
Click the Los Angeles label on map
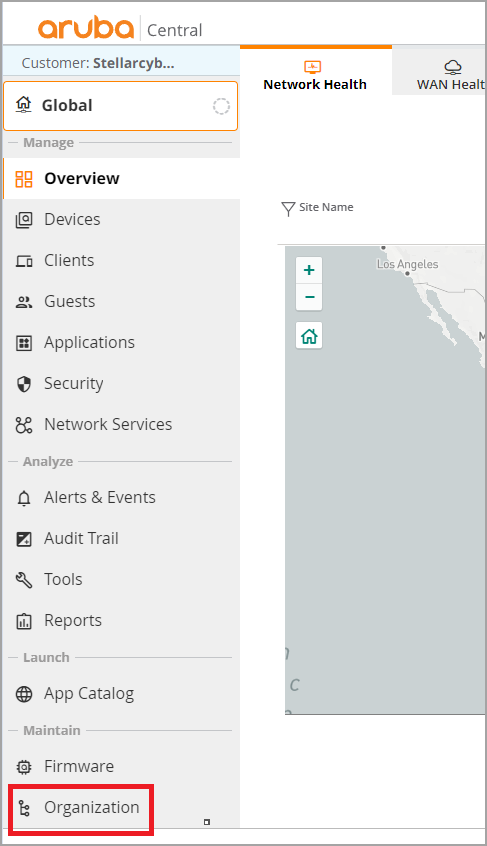407,264
